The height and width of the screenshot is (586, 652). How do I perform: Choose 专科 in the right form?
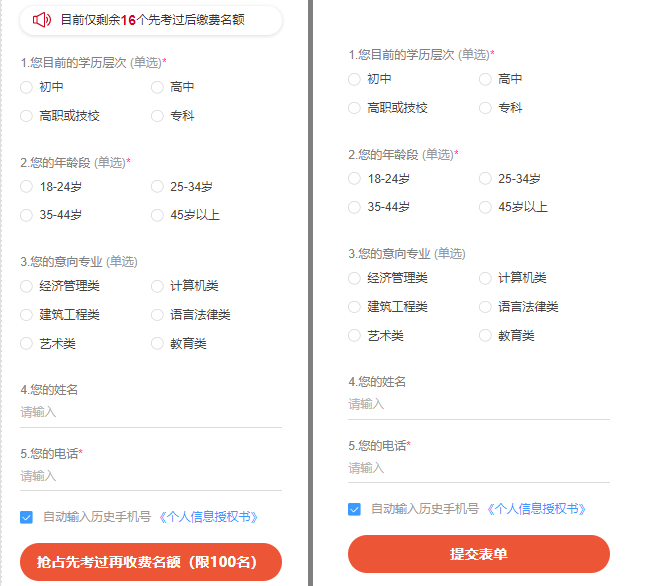[x=485, y=108]
